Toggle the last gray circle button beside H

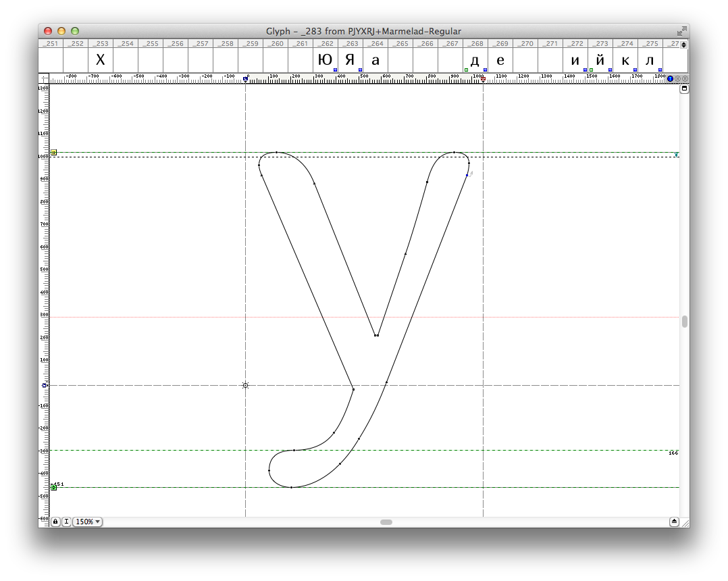click(683, 79)
